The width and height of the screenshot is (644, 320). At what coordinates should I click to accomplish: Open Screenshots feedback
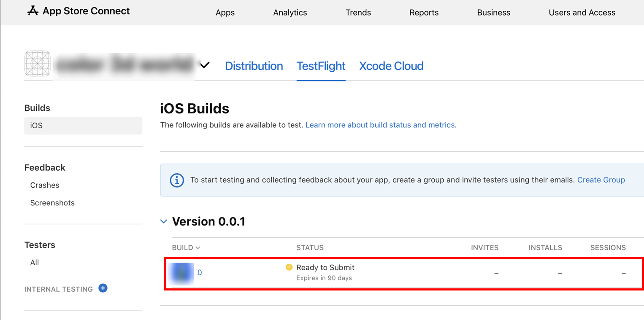(x=52, y=203)
